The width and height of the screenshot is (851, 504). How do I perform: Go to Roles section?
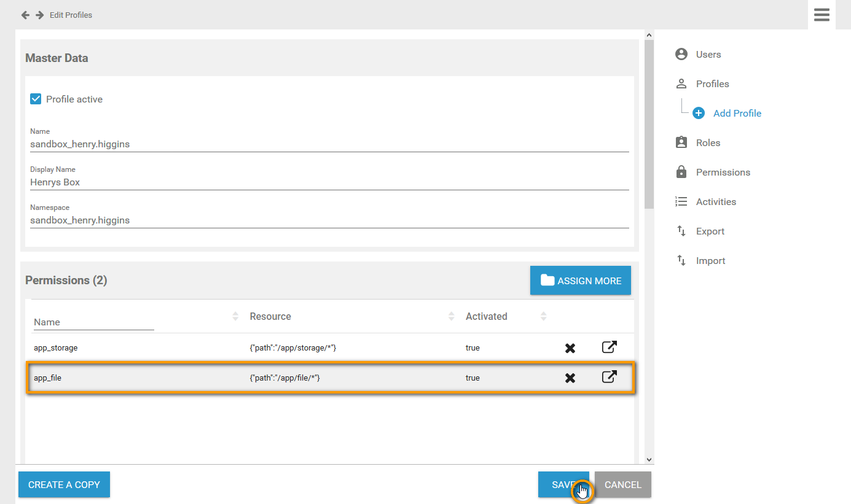coord(707,142)
